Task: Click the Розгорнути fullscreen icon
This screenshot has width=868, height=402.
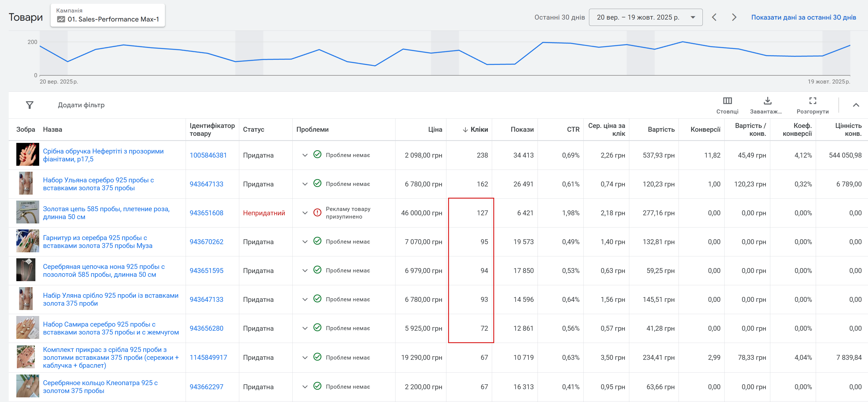Action: (x=812, y=101)
